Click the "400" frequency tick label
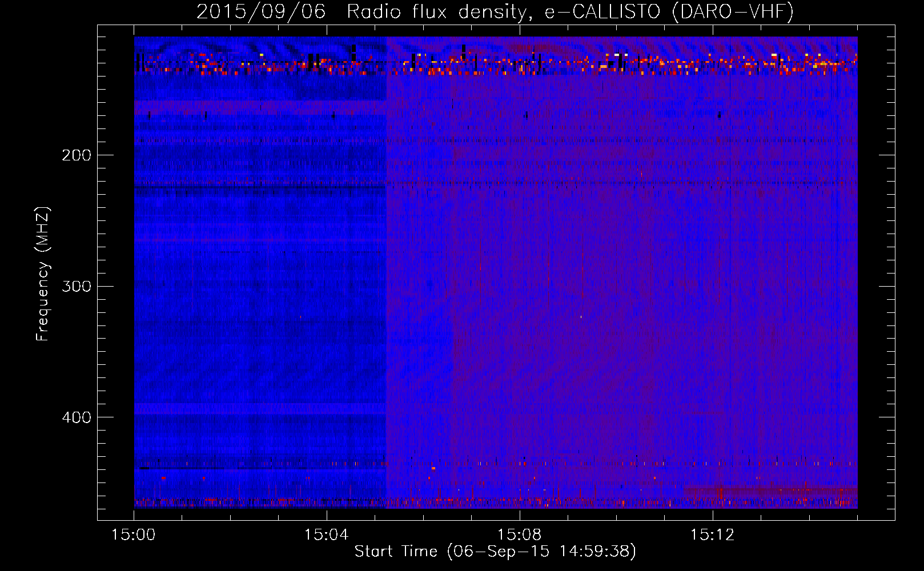This screenshot has width=924, height=571. point(77,417)
